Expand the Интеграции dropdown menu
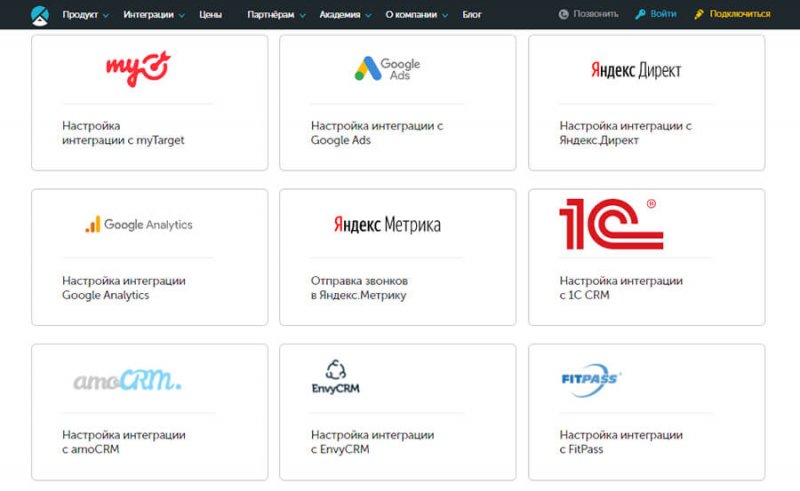Image resolution: width=800 pixels, height=491 pixels. [154, 15]
